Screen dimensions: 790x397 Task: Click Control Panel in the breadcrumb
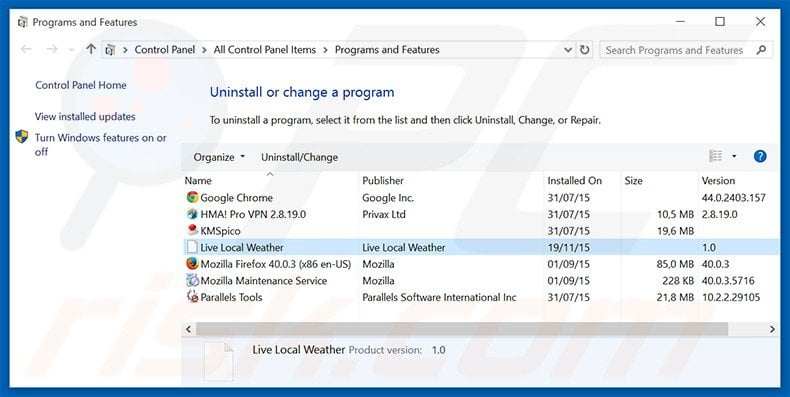coord(165,50)
